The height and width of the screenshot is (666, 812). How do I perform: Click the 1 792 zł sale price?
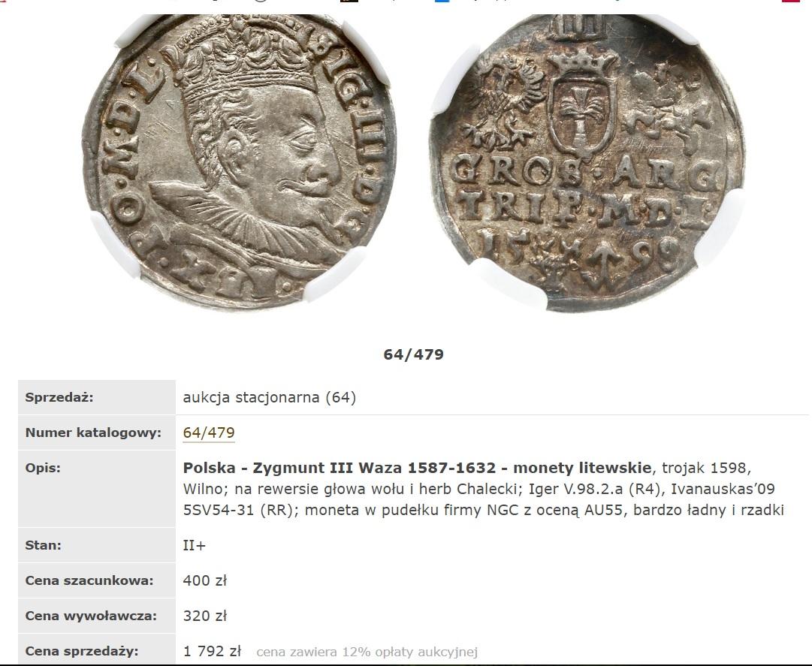213,651
